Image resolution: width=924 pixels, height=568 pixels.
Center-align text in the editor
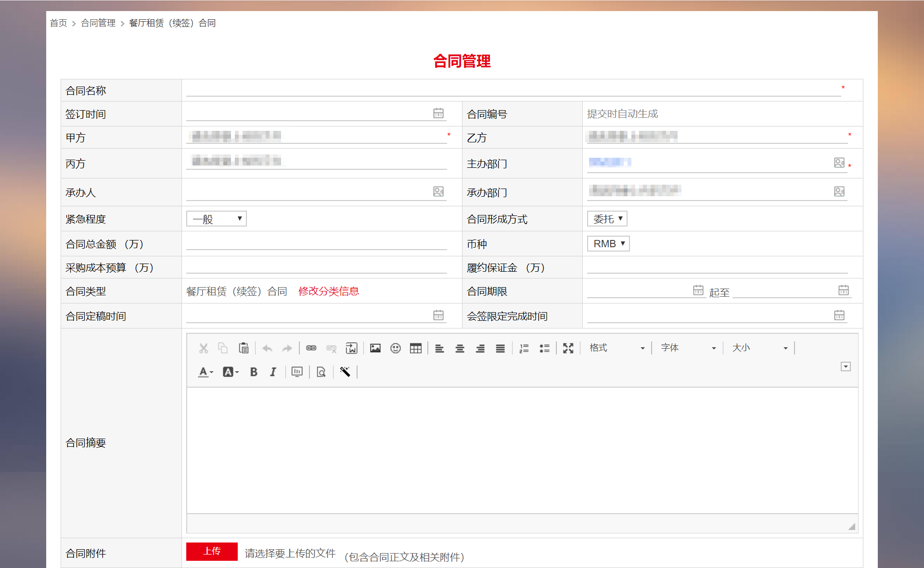(x=460, y=348)
